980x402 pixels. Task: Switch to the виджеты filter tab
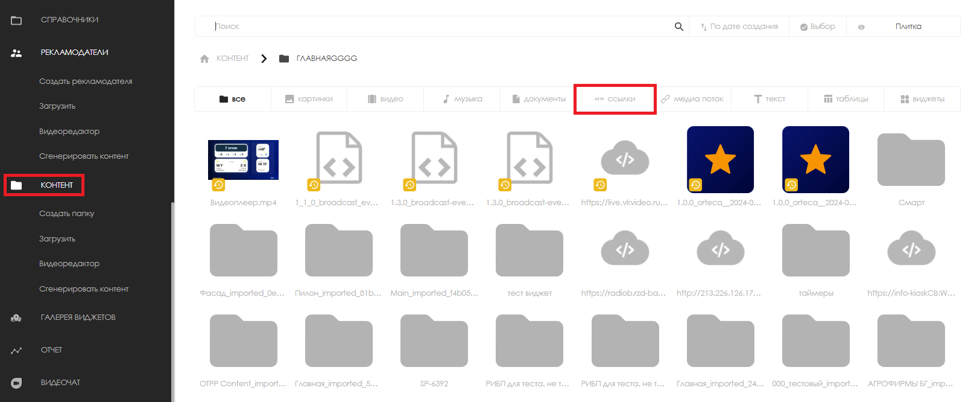click(922, 99)
